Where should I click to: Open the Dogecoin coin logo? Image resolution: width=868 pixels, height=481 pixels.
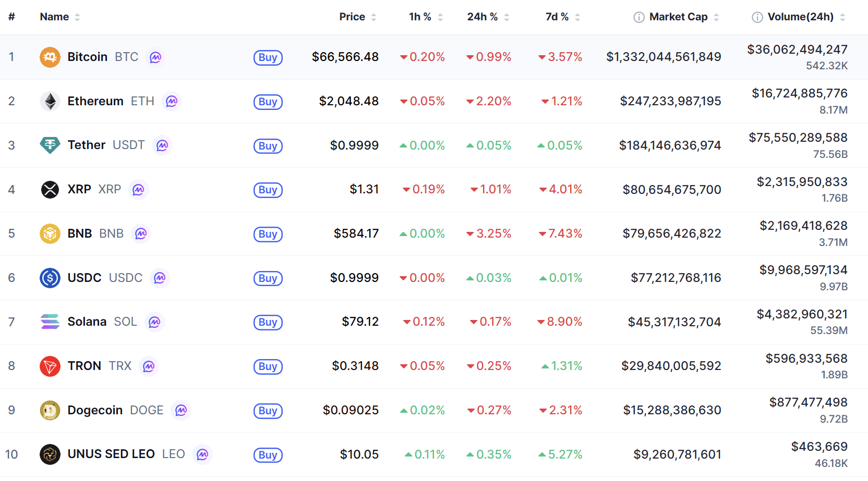50,410
